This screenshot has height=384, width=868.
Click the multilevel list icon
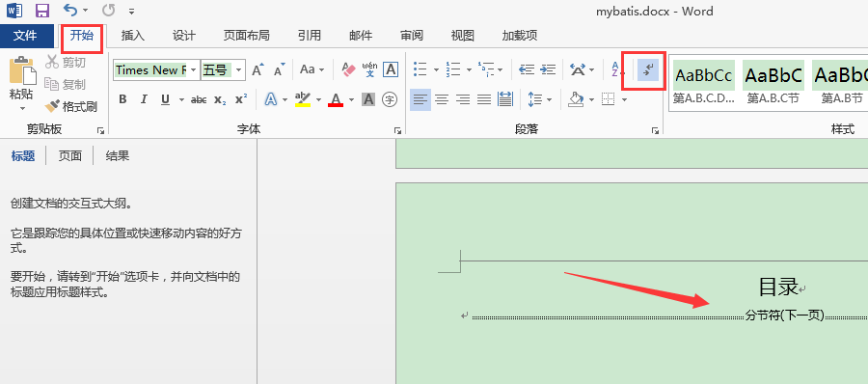pos(486,69)
